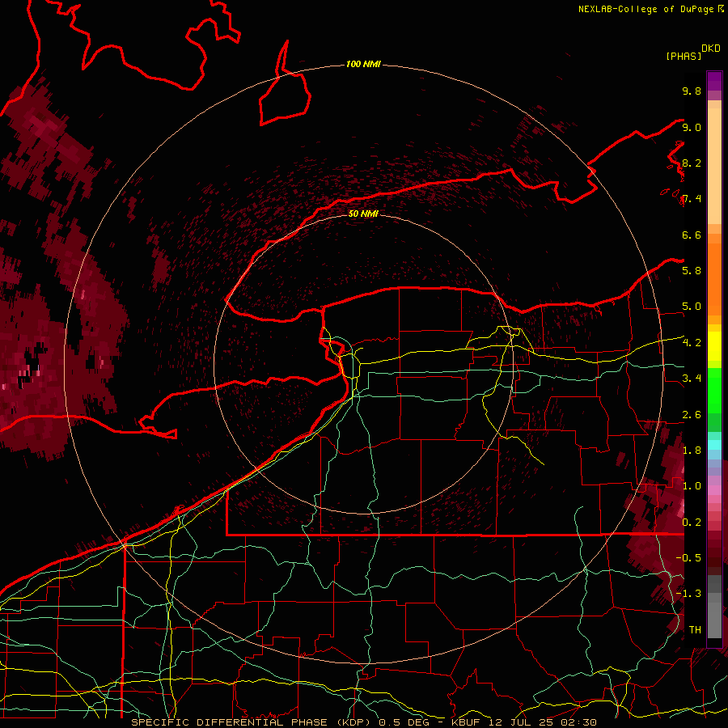
Task: Click the 1.0 legend value
Action: [x=692, y=486]
